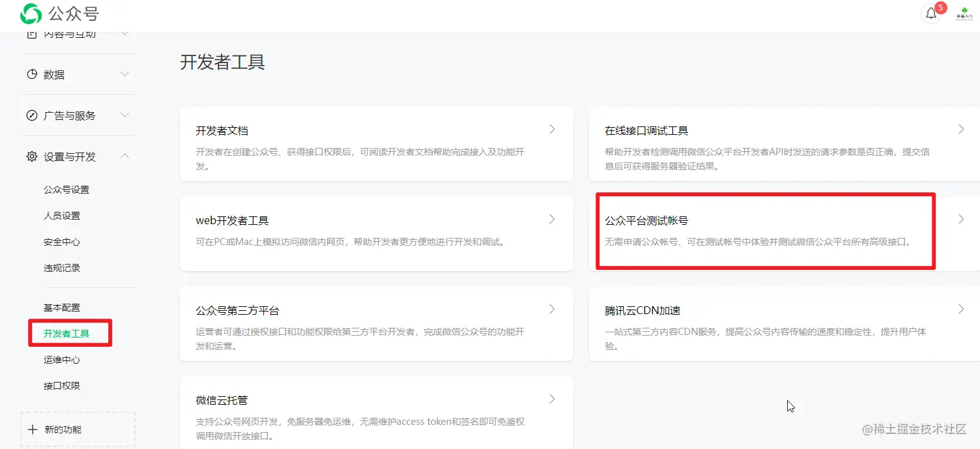Open the account avatar at top right
This screenshot has height=449, width=980.
click(964, 14)
